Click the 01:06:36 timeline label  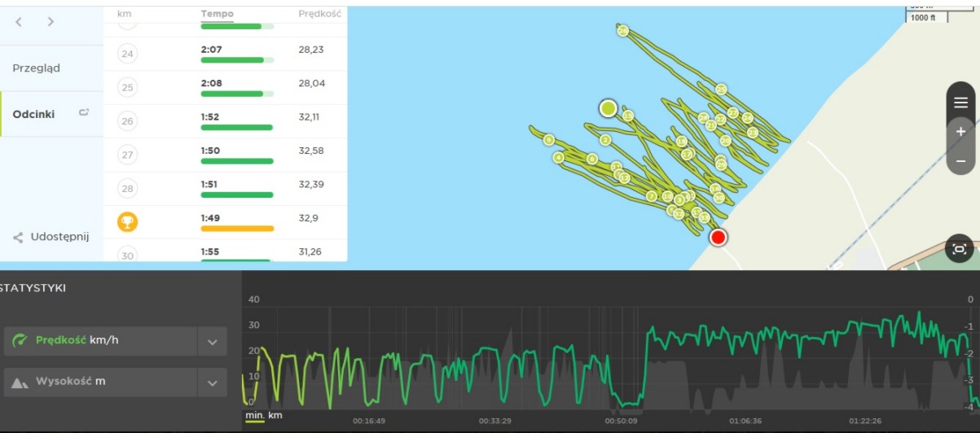pyautogui.click(x=746, y=422)
